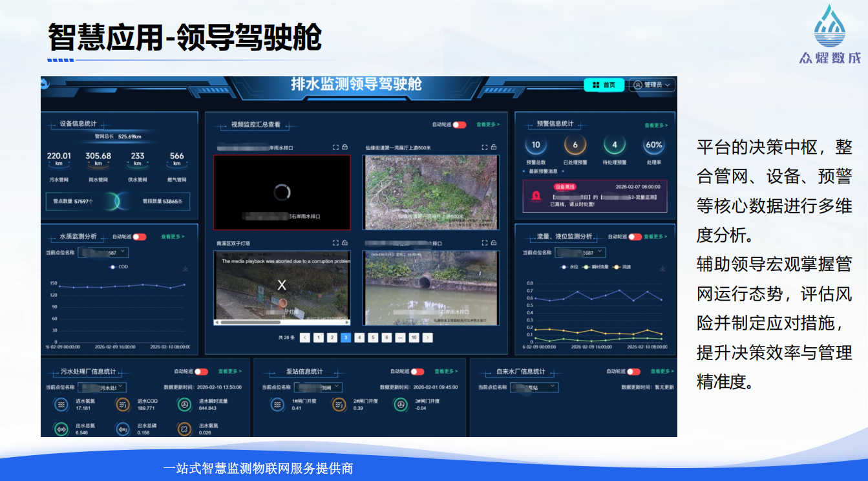The image size is (868, 481).
Task: Open 当前点位名称 dropdown in 泵站信息统计
Action: [318, 387]
